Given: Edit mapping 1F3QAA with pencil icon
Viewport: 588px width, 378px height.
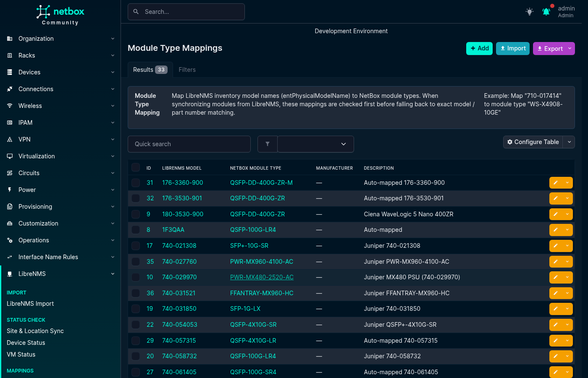Looking at the screenshot, I should 556,230.
